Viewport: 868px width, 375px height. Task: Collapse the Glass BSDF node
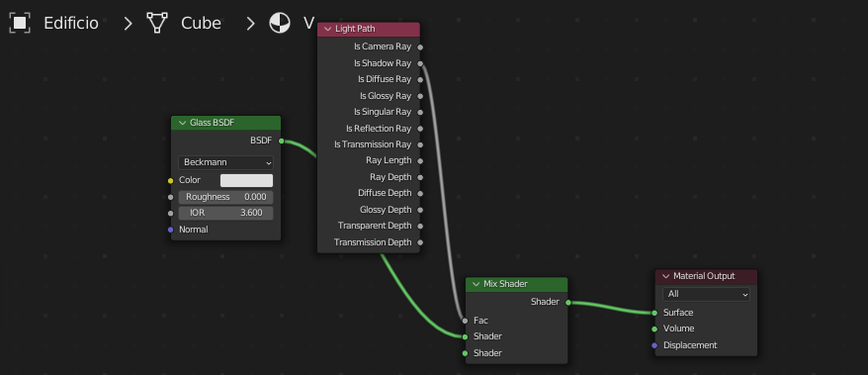182,123
